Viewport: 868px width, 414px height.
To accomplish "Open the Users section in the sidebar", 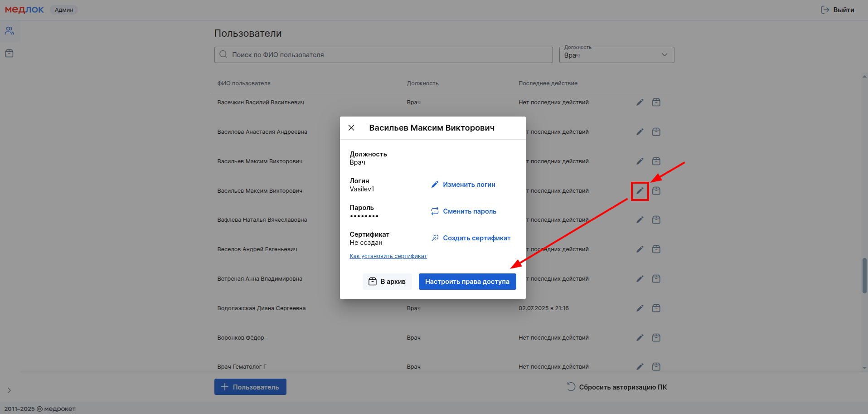I will click(x=10, y=31).
